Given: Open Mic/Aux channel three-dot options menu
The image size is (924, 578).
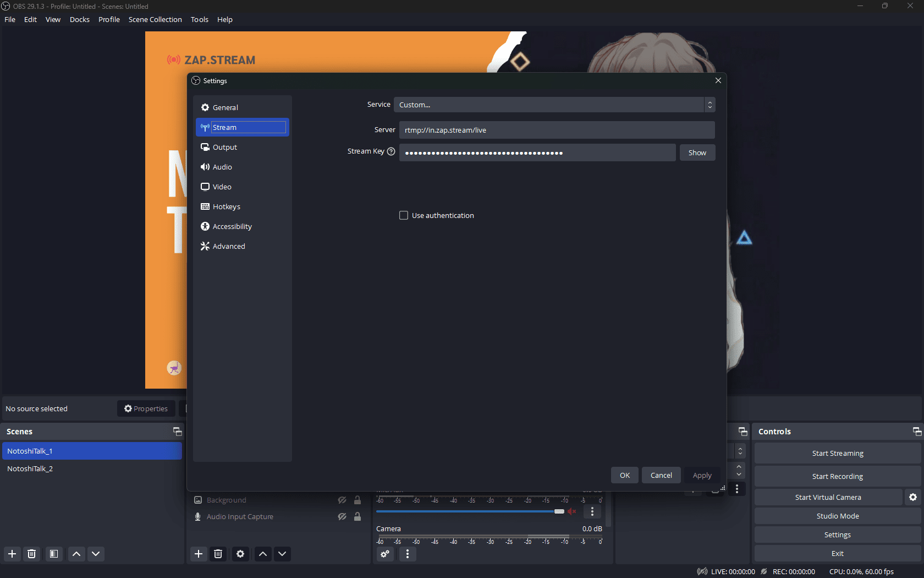Looking at the screenshot, I should [x=592, y=511].
